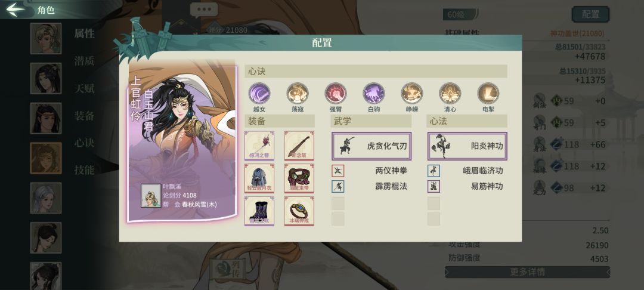Open the 断念斩 sword equipment slot

(x=299, y=146)
